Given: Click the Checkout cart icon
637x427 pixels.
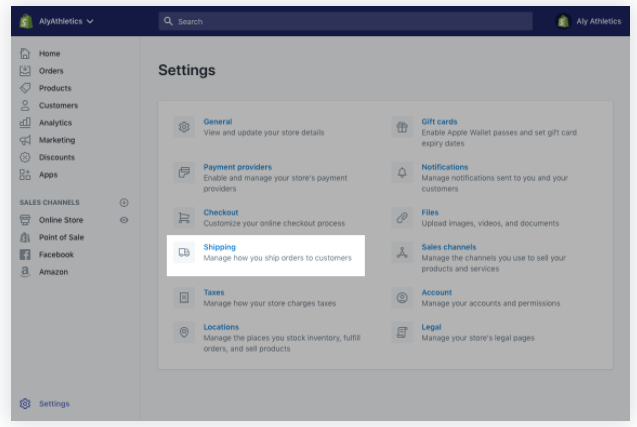Looking at the screenshot, I should click(184, 218).
